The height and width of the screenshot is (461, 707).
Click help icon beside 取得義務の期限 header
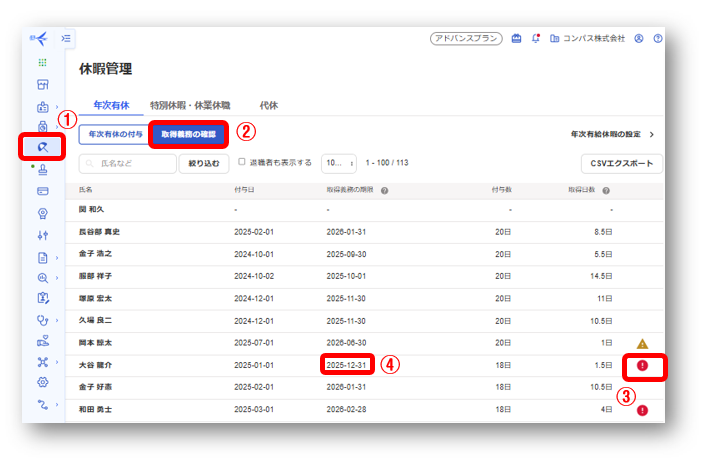(x=385, y=190)
